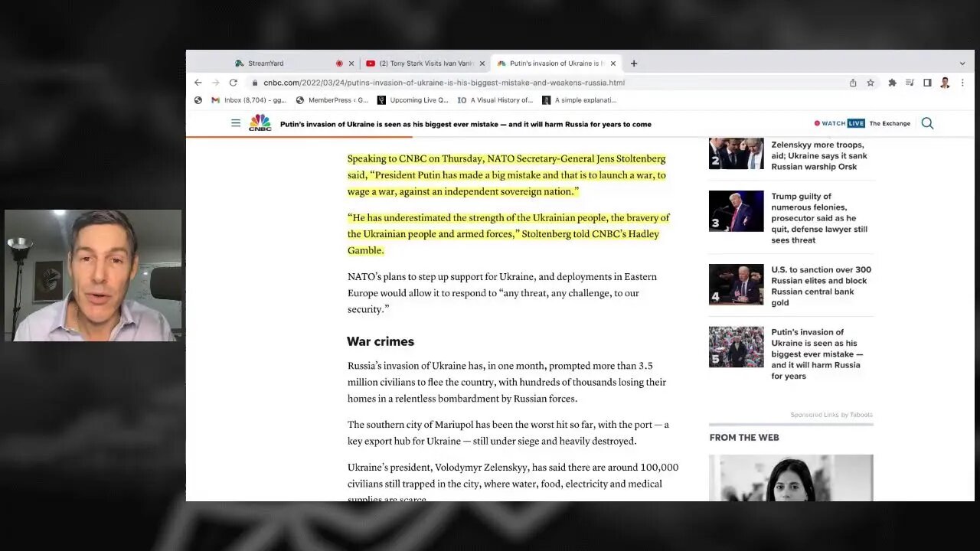Open trending story about Zelenskyy more troops
Screen dimensions: 980x551
click(x=818, y=155)
